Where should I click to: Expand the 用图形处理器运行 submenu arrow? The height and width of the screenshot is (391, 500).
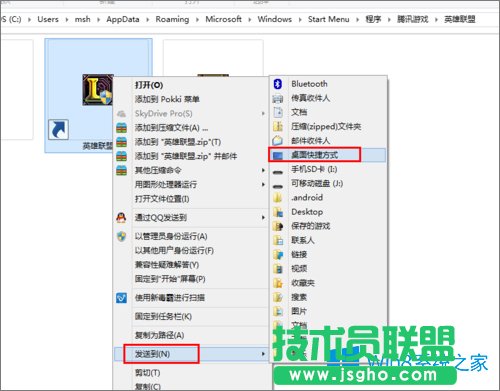(263, 185)
